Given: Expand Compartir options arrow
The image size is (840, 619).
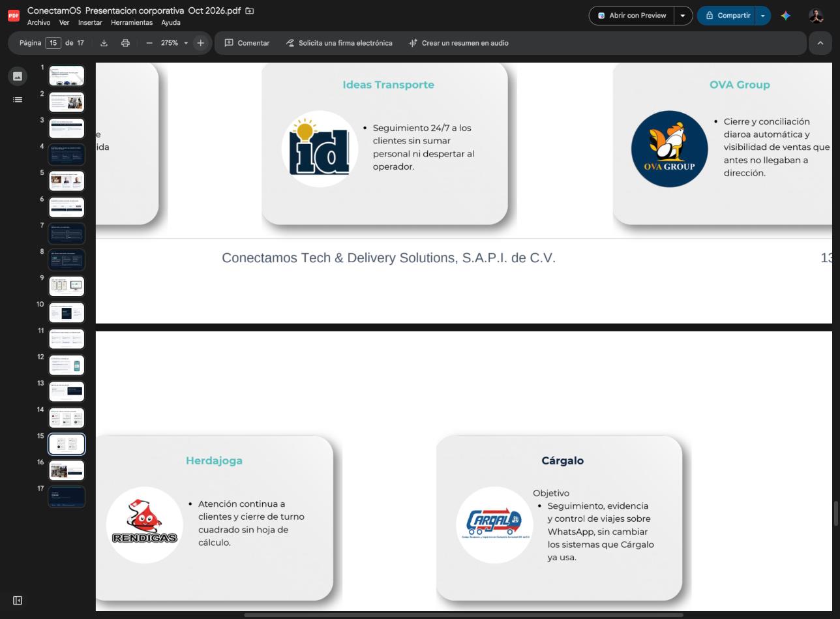Looking at the screenshot, I should [x=762, y=16].
